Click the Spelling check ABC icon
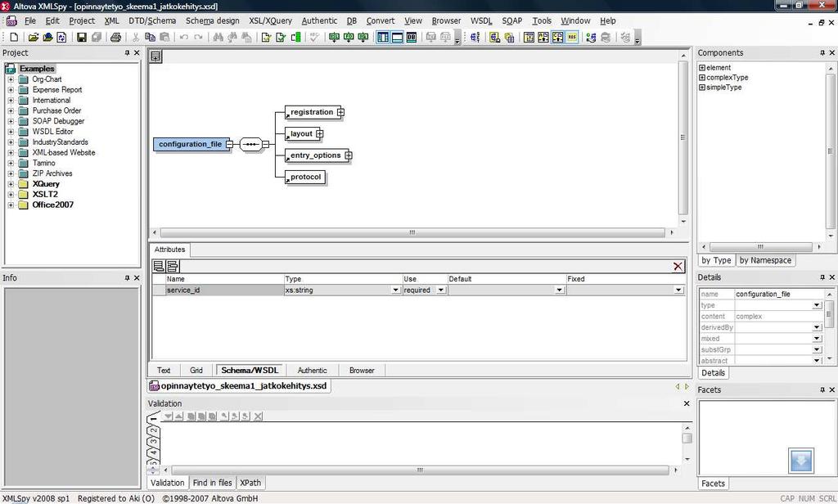 coord(314,38)
